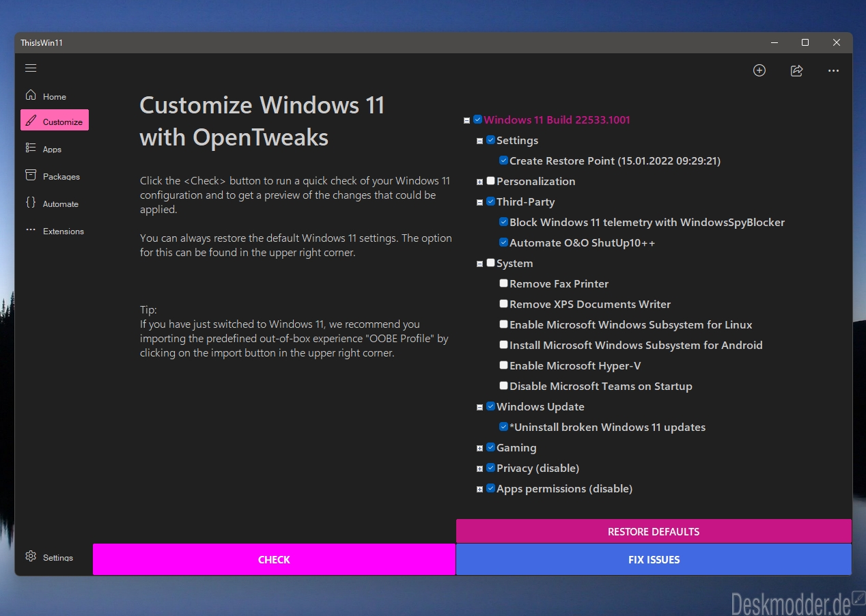The width and height of the screenshot is (866, 616).
Task: Click the Settings gear icon
Action: 31,556
